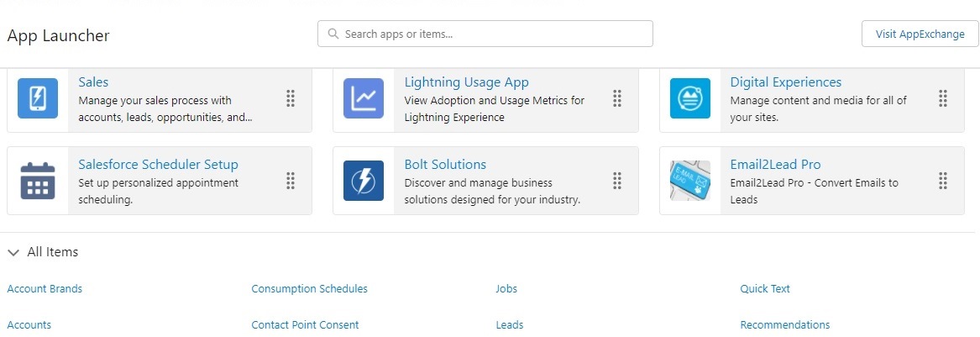Image resolution: width=980 pixels, height=337 pixels.
Task: Click 'Discover and manage business solutions' text
Action: coord(492,192)
